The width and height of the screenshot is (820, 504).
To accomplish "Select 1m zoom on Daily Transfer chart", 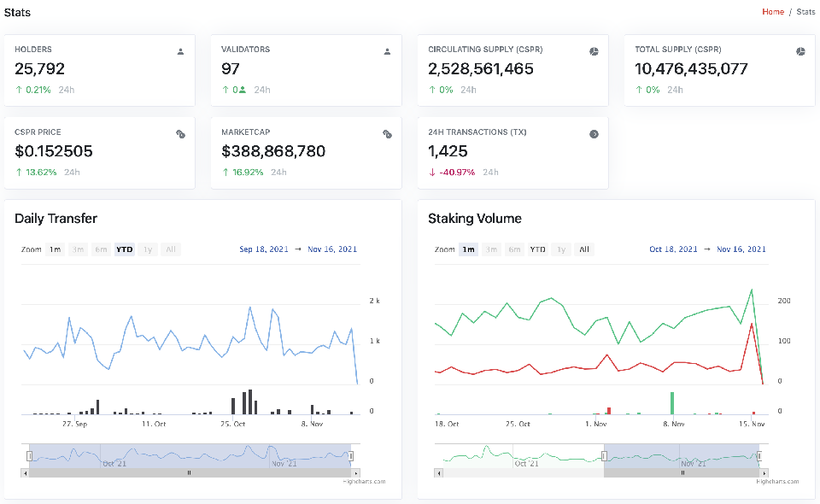I will tap(56, 249).
